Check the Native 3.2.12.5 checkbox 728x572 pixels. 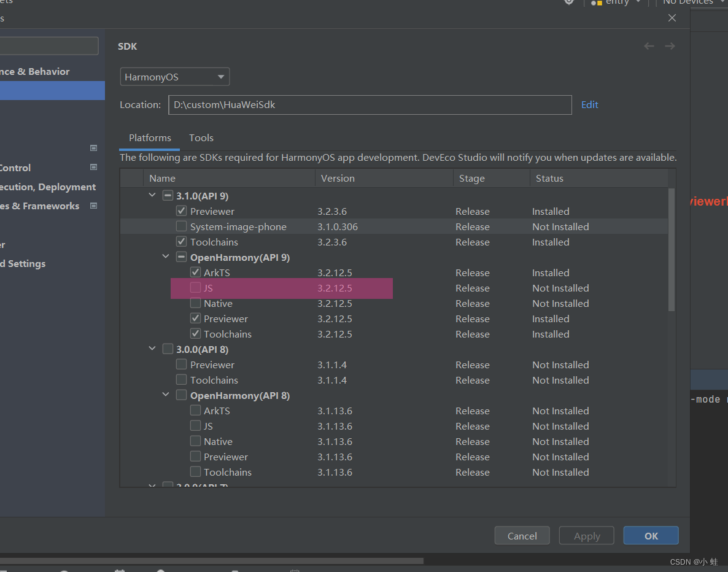point(195,303)
